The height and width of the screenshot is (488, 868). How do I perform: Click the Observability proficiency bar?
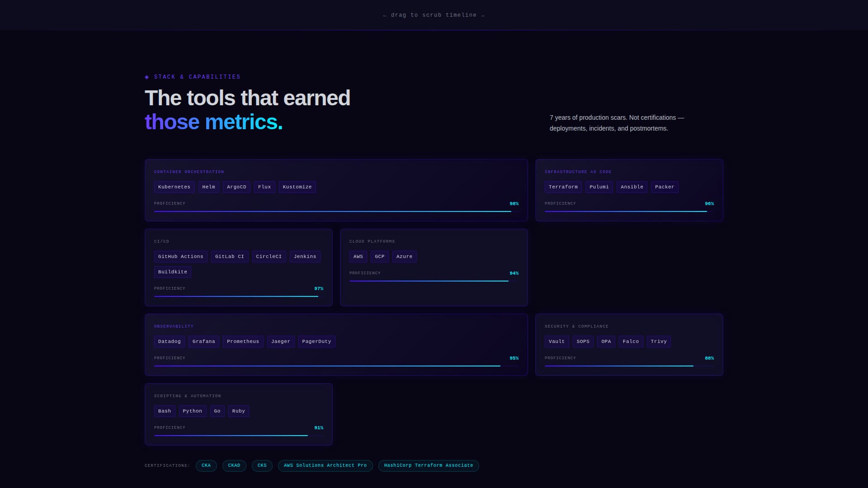pos(336,366)
